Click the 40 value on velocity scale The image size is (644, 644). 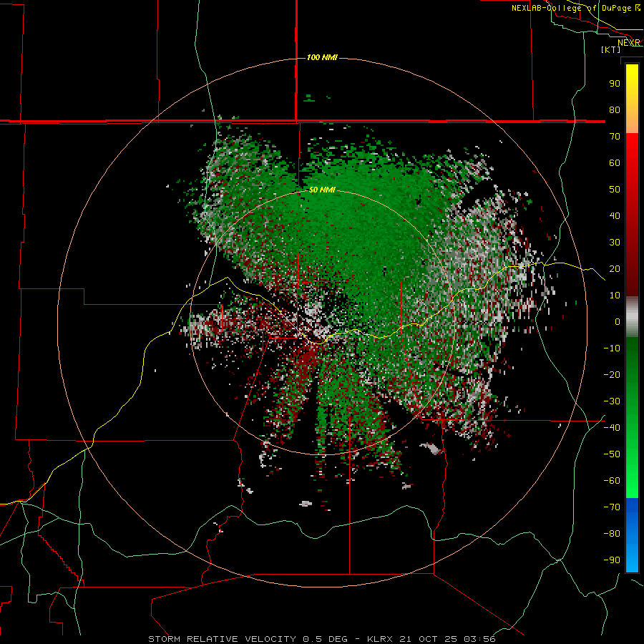615,215
